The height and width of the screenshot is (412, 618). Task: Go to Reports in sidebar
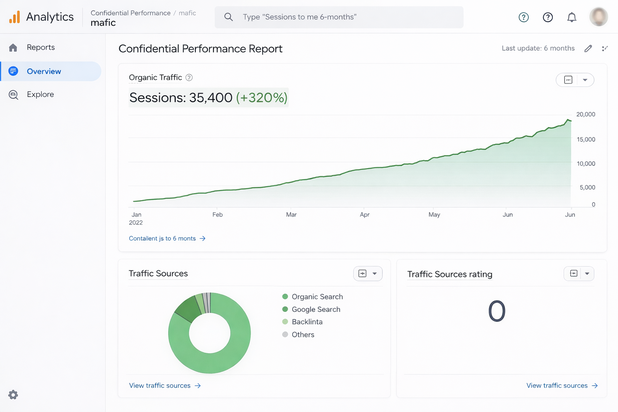pos(40,47)
